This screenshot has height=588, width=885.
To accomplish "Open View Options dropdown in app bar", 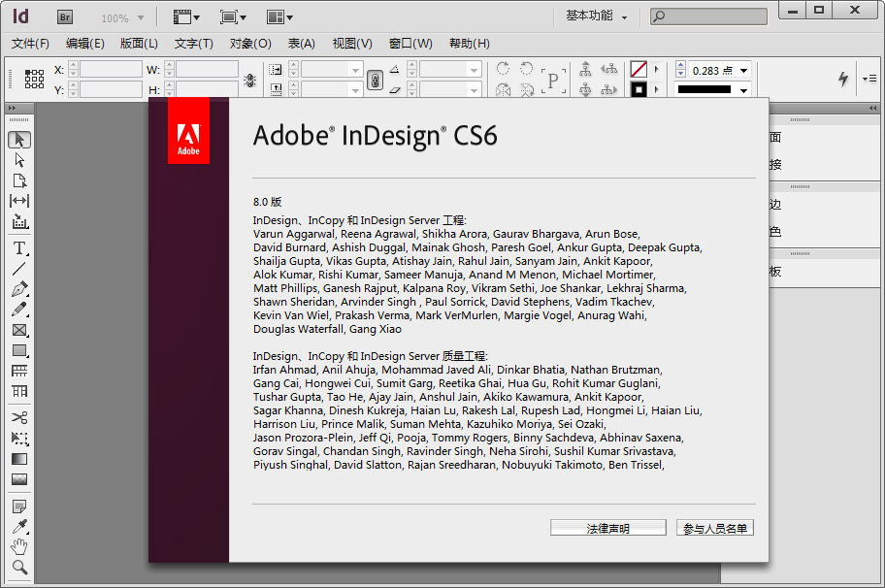I will 186,17.
